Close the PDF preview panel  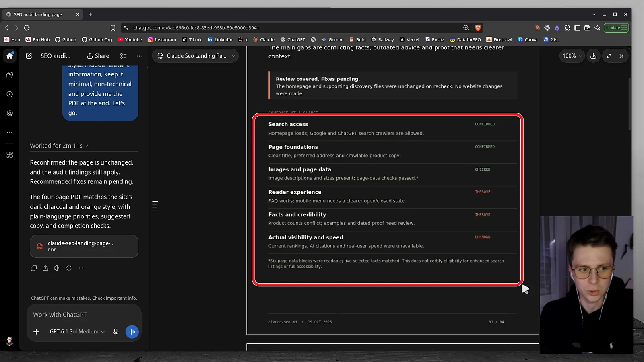click(x=621, y=56)
